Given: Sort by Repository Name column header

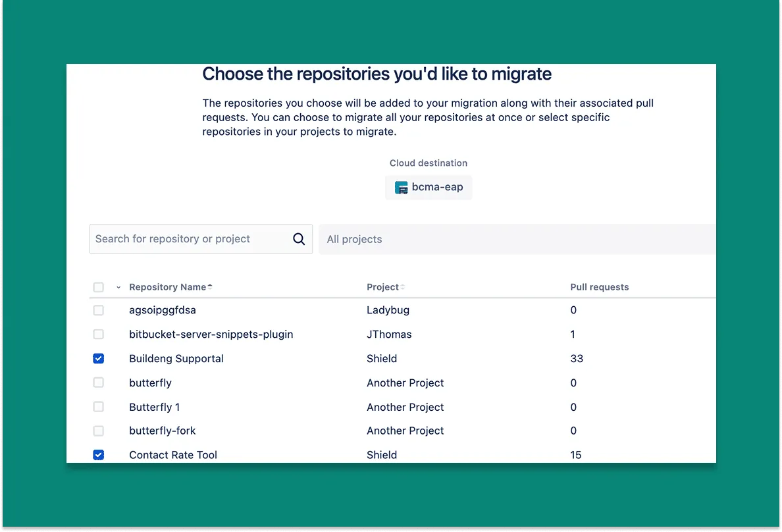Looking at the screenshot, I should [167, 287].
